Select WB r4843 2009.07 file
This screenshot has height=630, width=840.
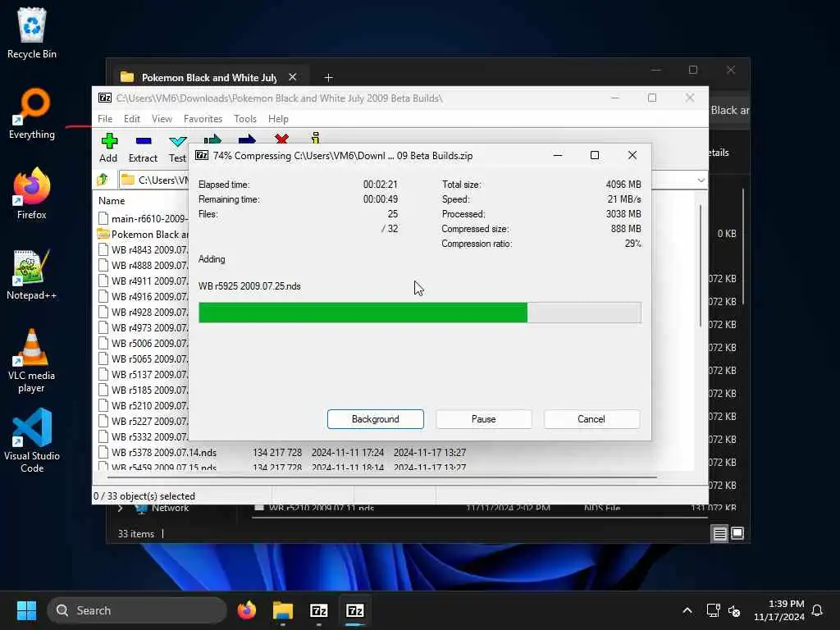pyautogui.click(x=143, y=249)
